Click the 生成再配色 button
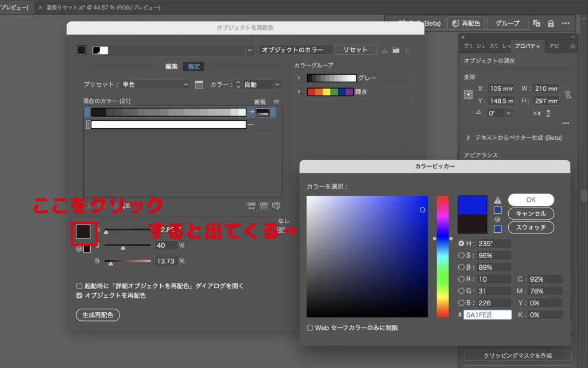Screen dimensions: 588x368 click(x=98, y=315)
